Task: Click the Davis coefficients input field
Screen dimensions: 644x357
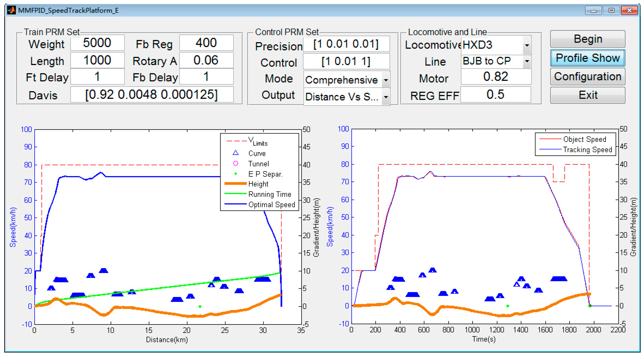Action: (152, 95)
